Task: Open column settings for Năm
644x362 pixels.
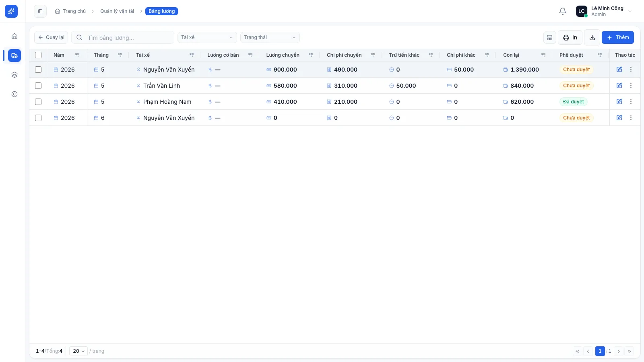Action: pyautogui.click(x=77, y=55)
